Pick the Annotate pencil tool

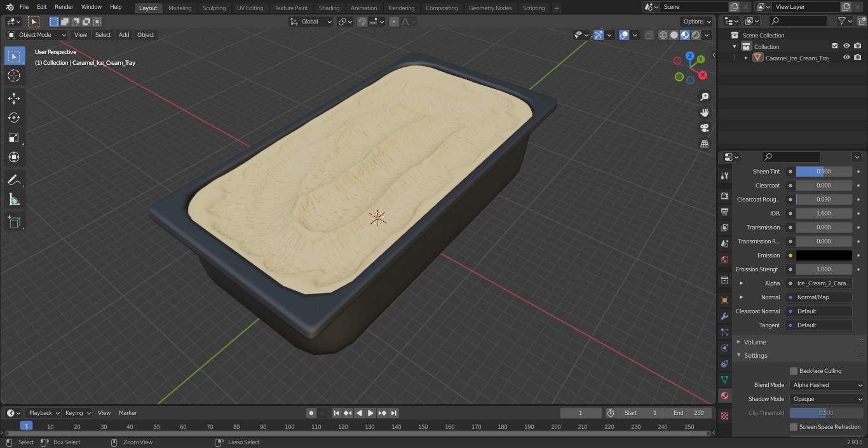point(14,180)
